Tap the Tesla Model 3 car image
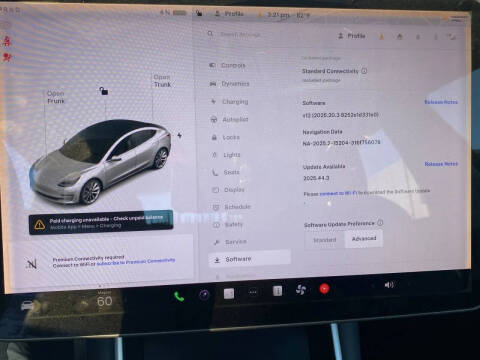480x360 pixels. tap(102, 162)
